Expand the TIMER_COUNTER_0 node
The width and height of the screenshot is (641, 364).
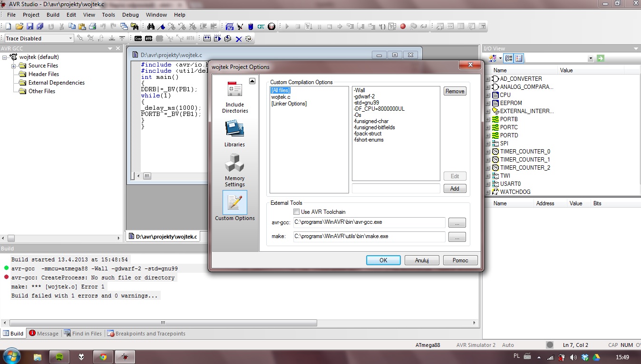[488, 152]
